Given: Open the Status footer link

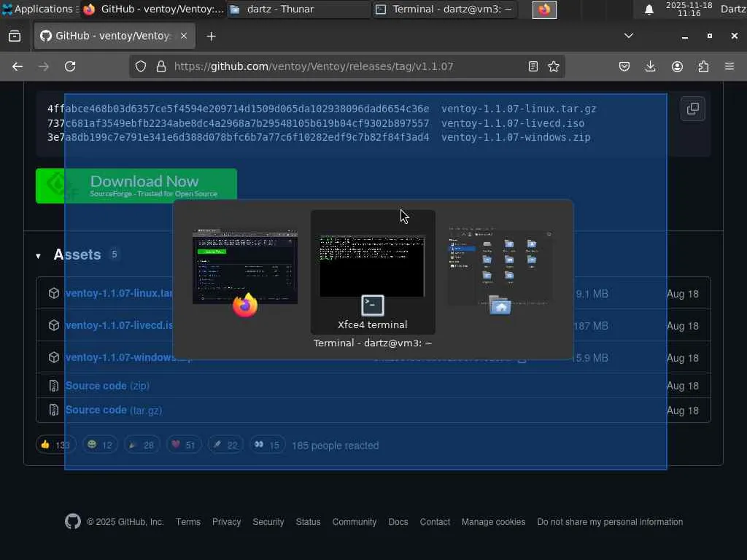Looking at the screenshot, I should (x=308, y=522).
